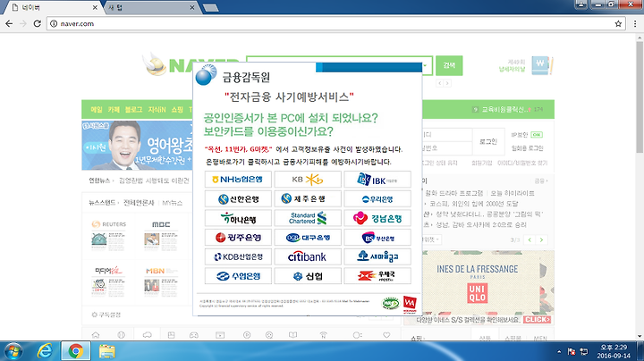Open the IBK bank logo link
Screen dimensions: 644x361
click(x=377, y=180)
